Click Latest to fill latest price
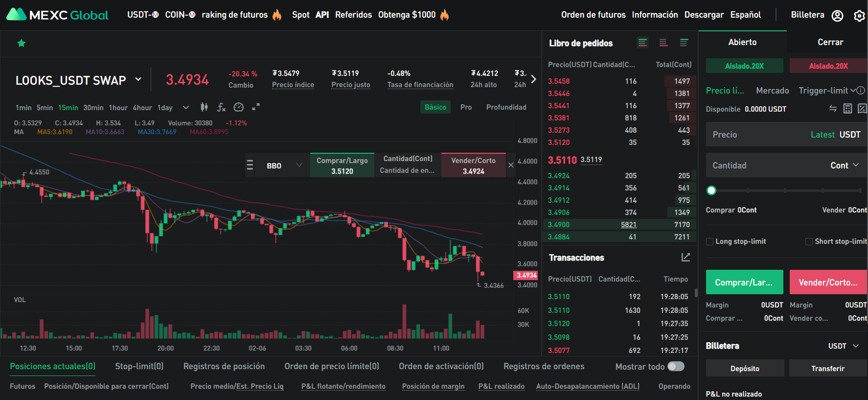Image resolution: width=868 pixels, height=400 pixels. pyautogui.click(x=822, y=135)
